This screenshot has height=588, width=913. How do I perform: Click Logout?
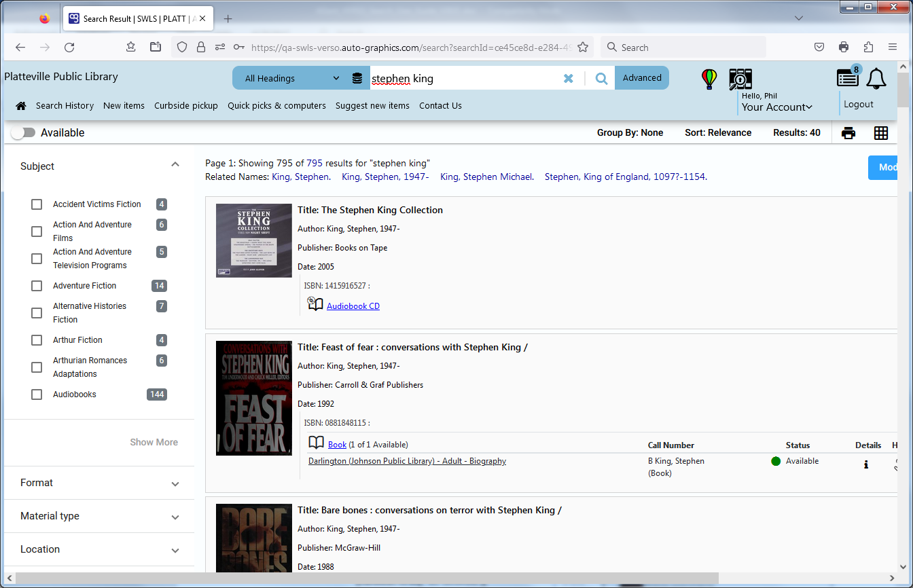(859, 105)
